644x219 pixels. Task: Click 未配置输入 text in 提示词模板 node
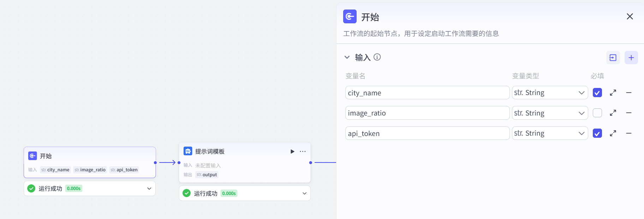click(x=208, y=165)
